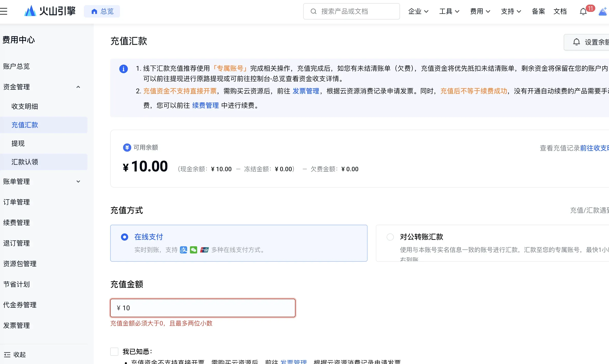Open 订单管理 in sidebar
The image size is (609, 364).
pos(16,202)
